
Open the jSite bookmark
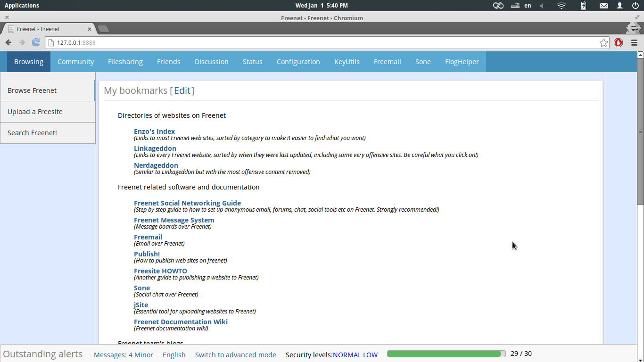pos(141,305)
